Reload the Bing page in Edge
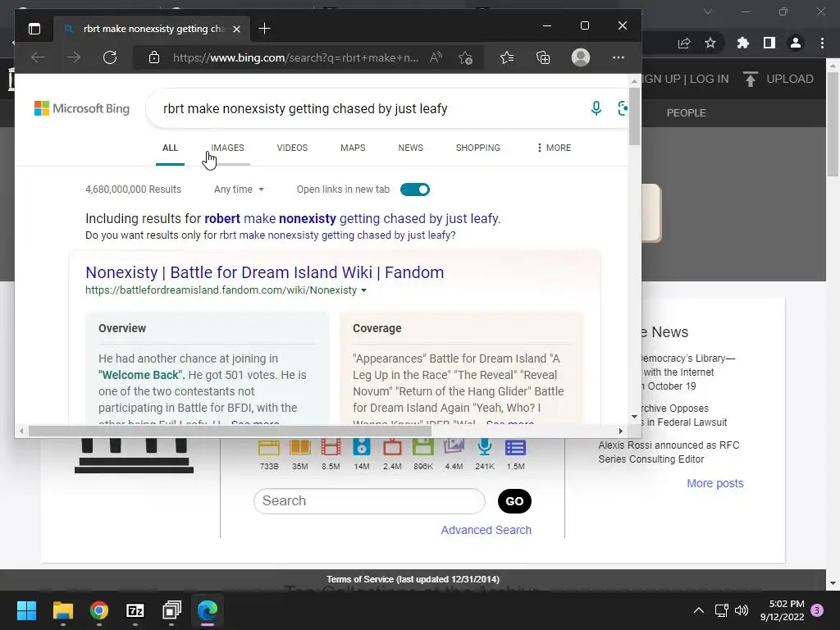840x630 pixels. coord(110,57)
